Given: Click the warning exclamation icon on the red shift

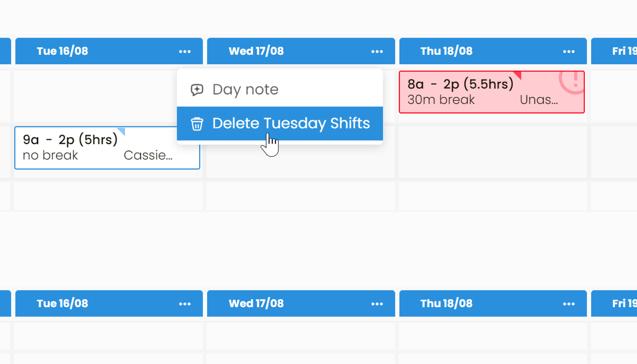Looking at the screenshot, I should click(574, 81).
